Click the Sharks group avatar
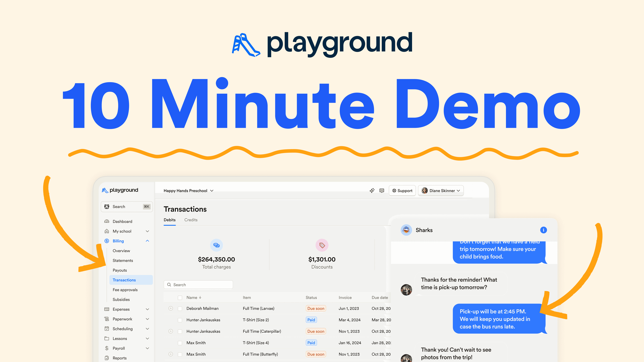This screenshot has height=362, width=644. (x=406, y=230)
